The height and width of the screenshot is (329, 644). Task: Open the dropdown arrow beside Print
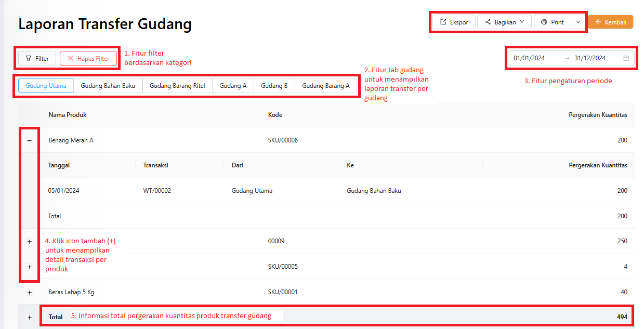click(x=578, y=22)
